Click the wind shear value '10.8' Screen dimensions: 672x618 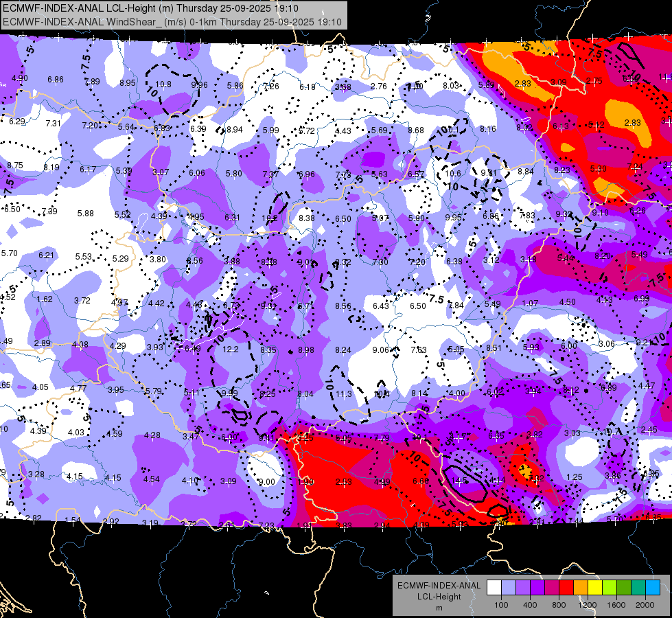pyautogui.click(x=163, y=84)
